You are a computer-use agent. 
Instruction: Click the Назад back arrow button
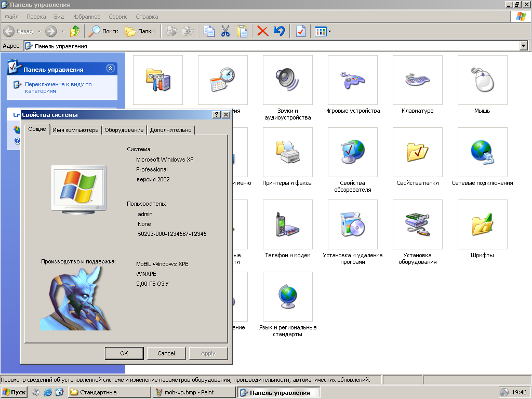[18, 31]
